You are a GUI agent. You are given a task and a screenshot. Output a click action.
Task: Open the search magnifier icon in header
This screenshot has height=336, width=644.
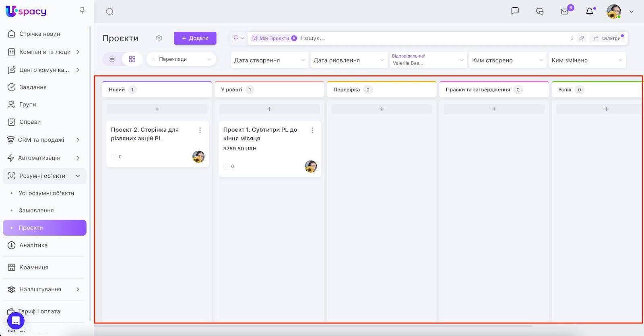pos(109,12)
